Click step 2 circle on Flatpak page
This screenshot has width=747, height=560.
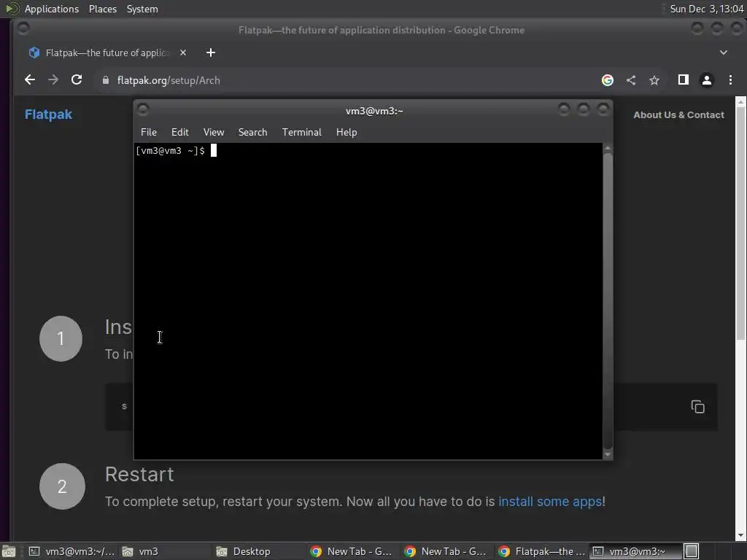(x=62, y=486)
